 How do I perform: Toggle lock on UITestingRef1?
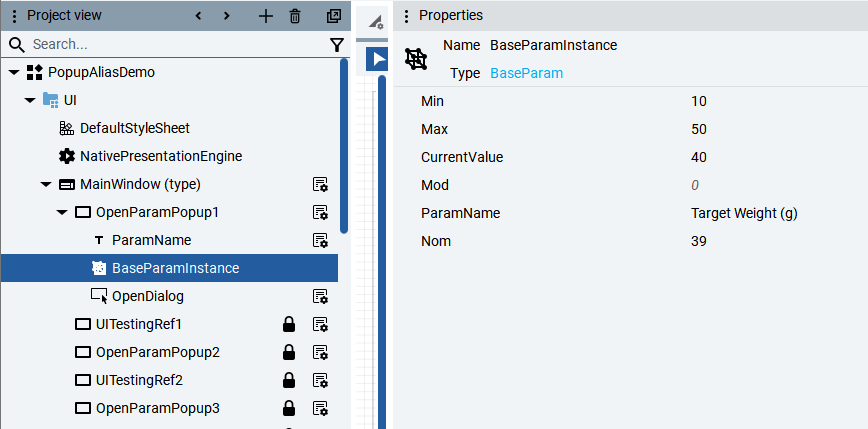pyautogui.click(x=288, y=324)
